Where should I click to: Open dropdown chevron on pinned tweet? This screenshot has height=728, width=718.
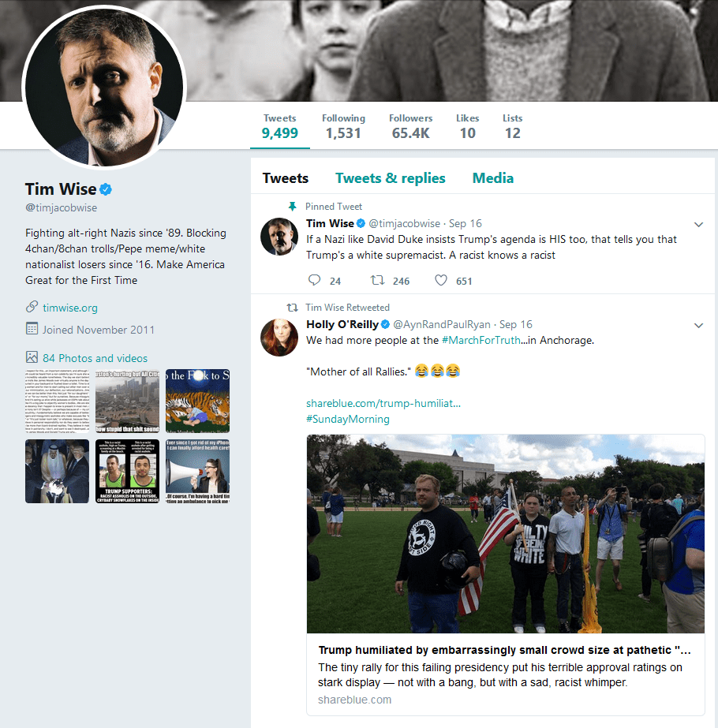[x=698, y=225]
